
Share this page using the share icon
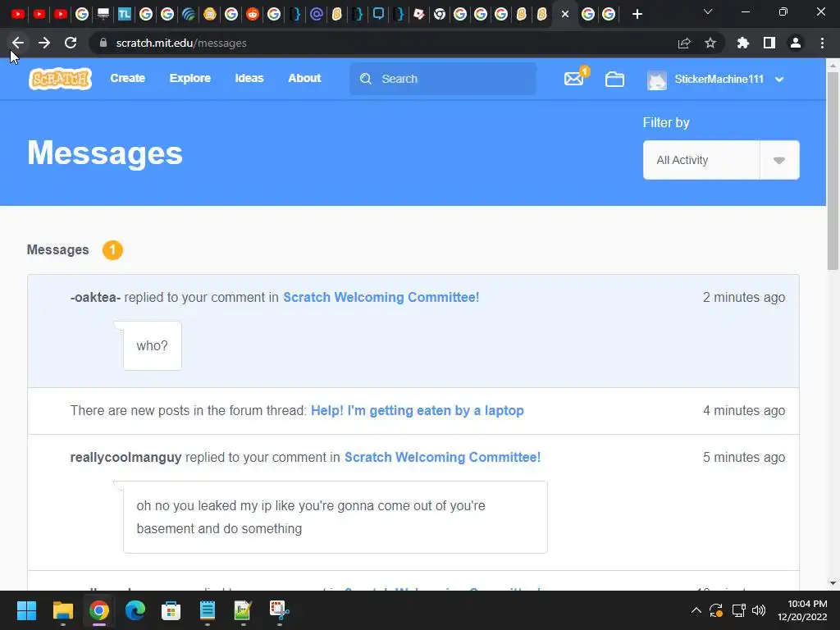684,43
